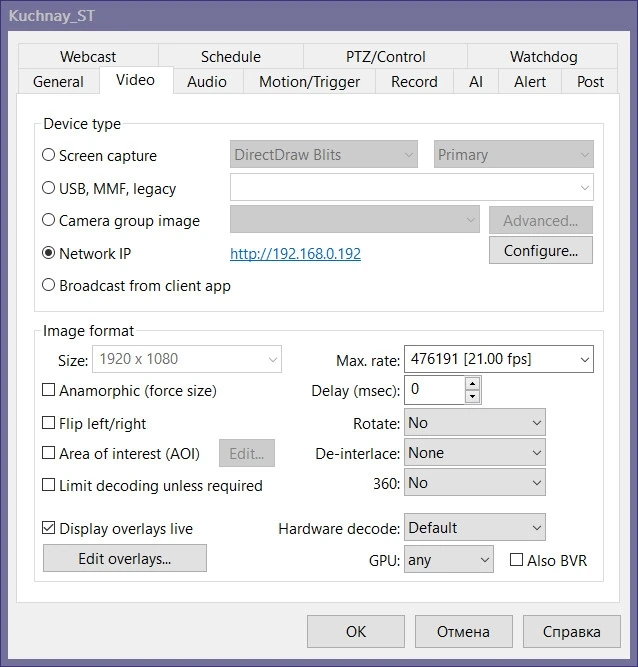Open the De-interlace dropdown
The height and width of the screenshot is (667, 638).
tap(475, 453)
